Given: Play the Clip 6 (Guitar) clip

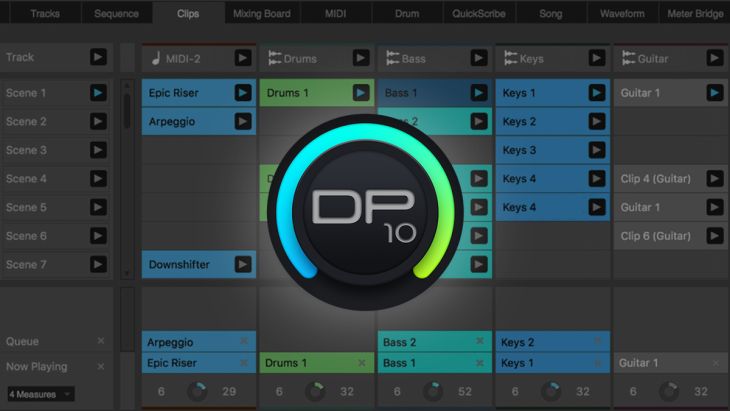Looking at the screenshot, I should click(x=714, y=236).
